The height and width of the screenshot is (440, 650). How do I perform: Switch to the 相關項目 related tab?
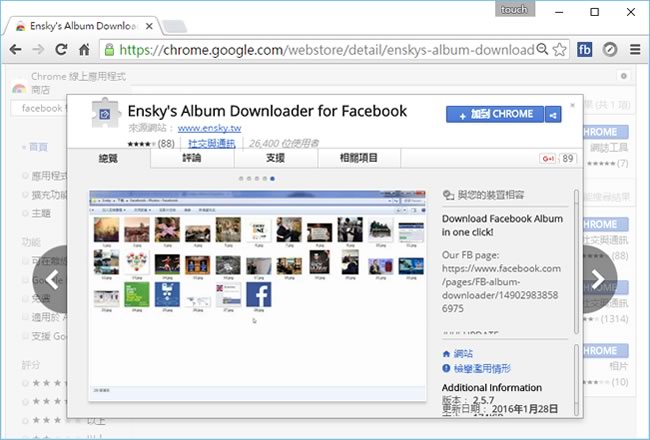coord(359,158)
